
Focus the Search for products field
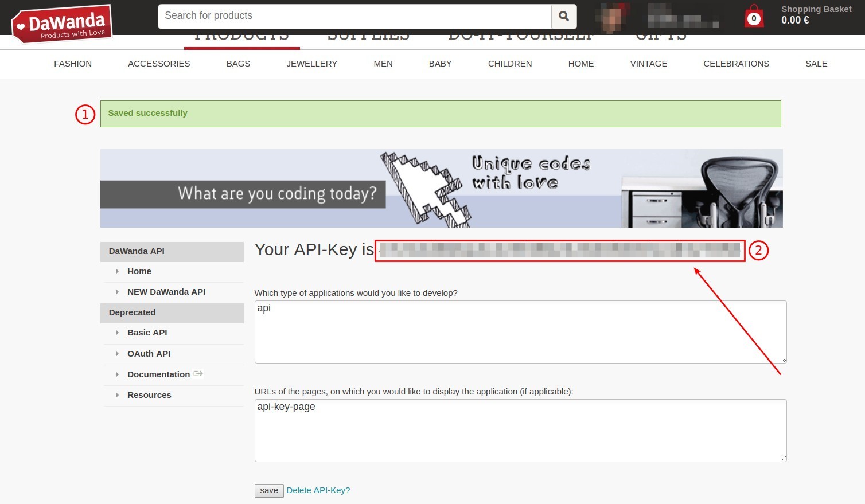[354, 16]
